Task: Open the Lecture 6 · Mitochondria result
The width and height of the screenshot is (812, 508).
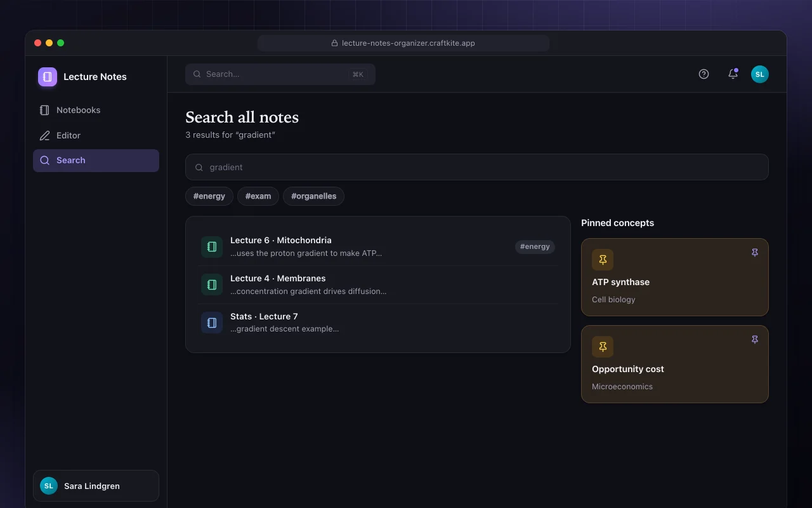Action: tap(378, 246)
